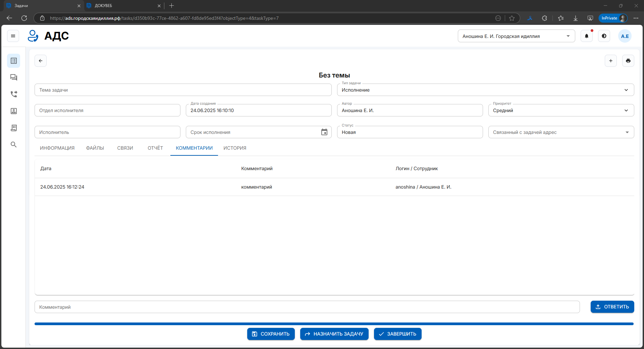
Task: Click the Статус field showing Новая
Action: pos(410,132)
